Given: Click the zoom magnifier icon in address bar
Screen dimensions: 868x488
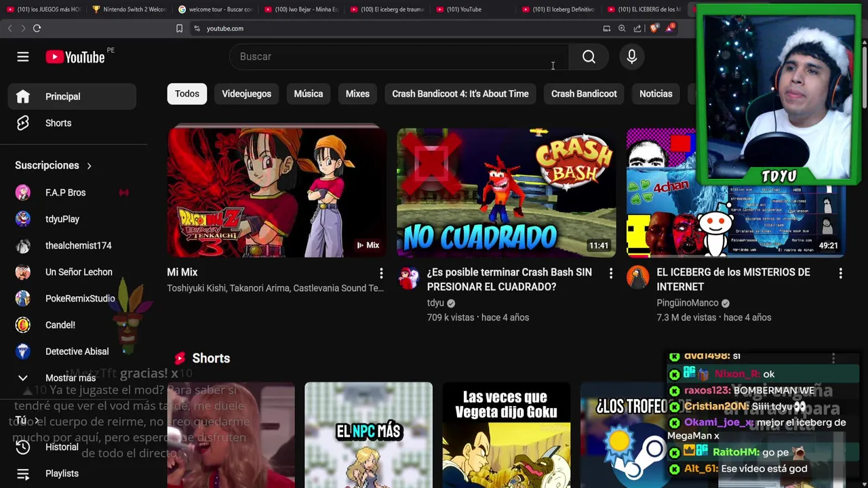Looking at the screenshot, I should 622,28.
